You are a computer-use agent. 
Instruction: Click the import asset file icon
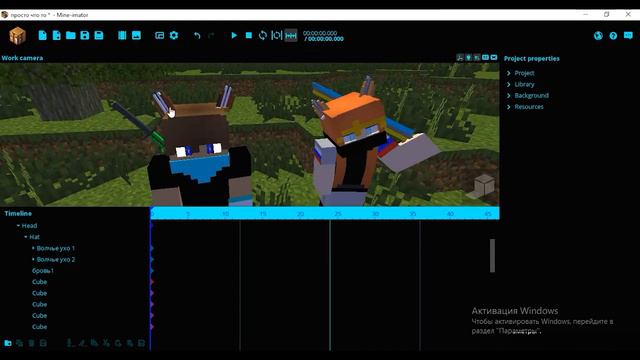pyautogui.click(x=57, y=36)
